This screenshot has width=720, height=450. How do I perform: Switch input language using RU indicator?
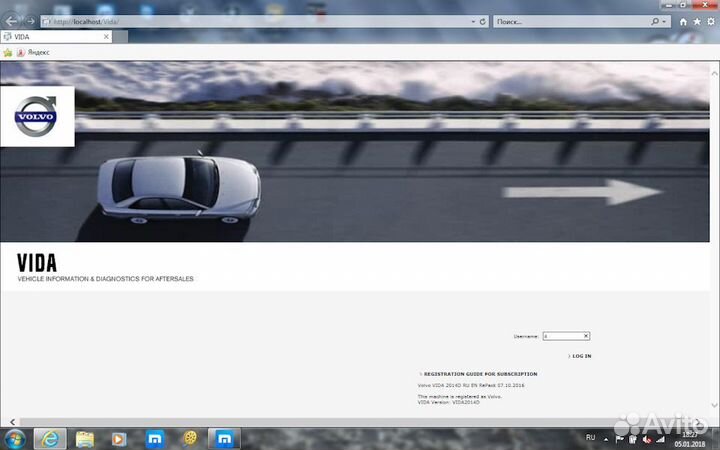(591, 438)
